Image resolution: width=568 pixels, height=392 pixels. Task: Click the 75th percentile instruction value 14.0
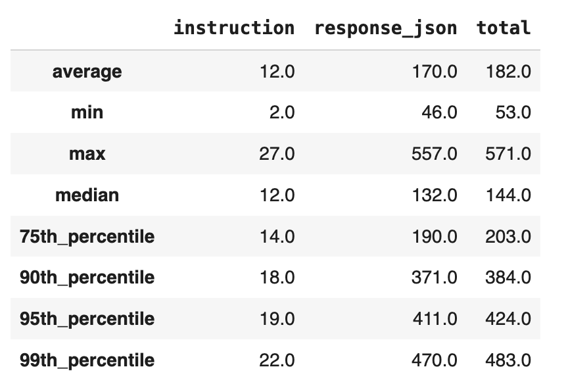(x=277, y=236)
